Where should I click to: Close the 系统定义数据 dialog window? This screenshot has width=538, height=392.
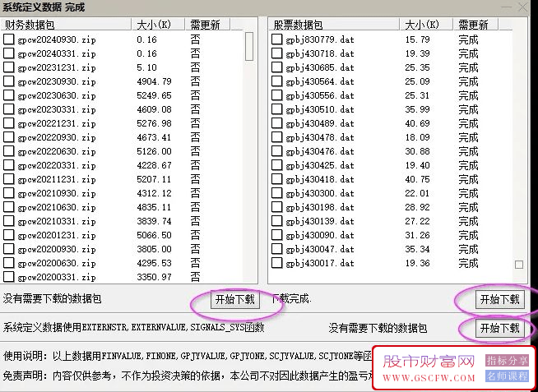point(522,7)
